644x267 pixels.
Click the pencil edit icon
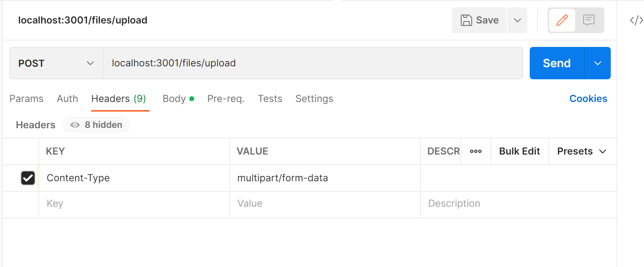coord(562,20)
